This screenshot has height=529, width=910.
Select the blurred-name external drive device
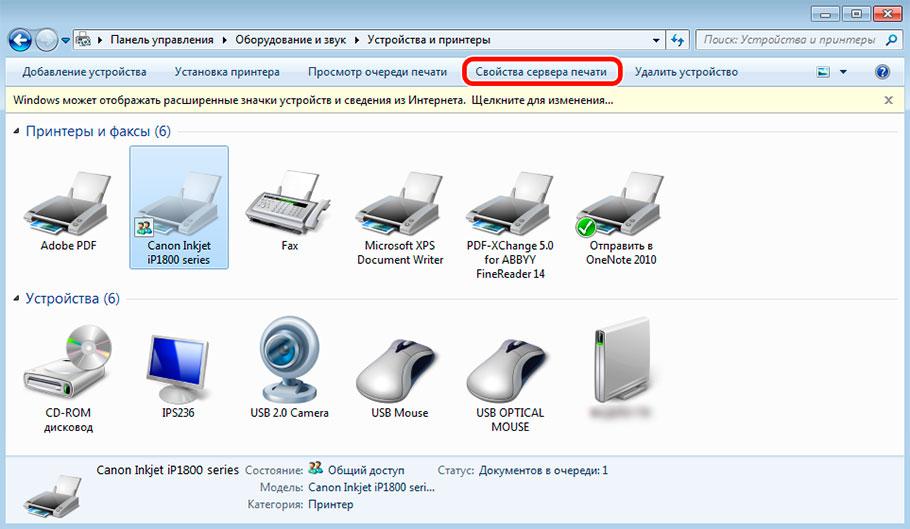tap(621, 360)
